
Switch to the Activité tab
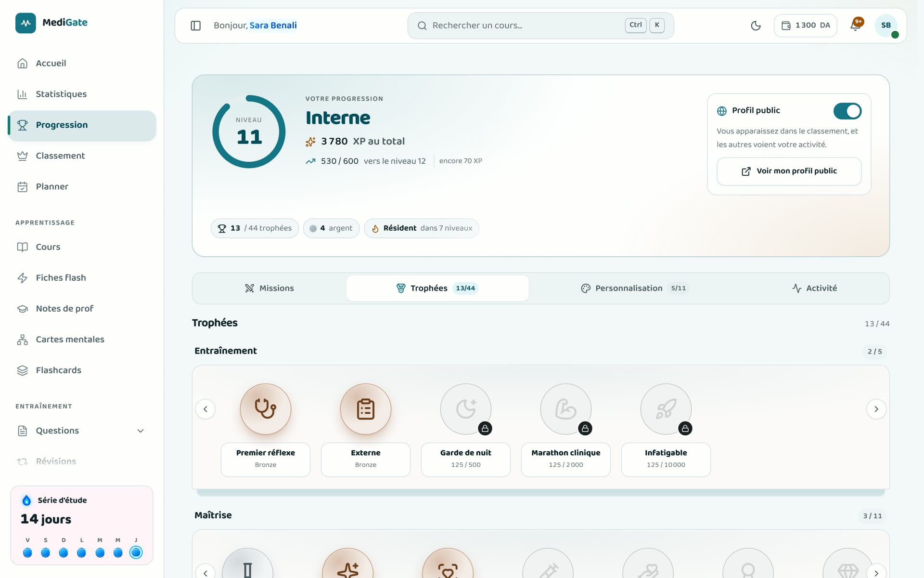pos(814,288)
